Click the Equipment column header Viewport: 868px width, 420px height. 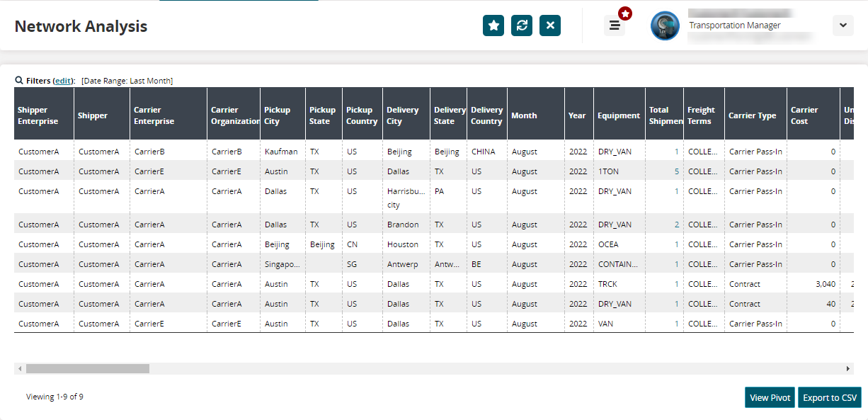pyautogui.click(x=619, y=115)
